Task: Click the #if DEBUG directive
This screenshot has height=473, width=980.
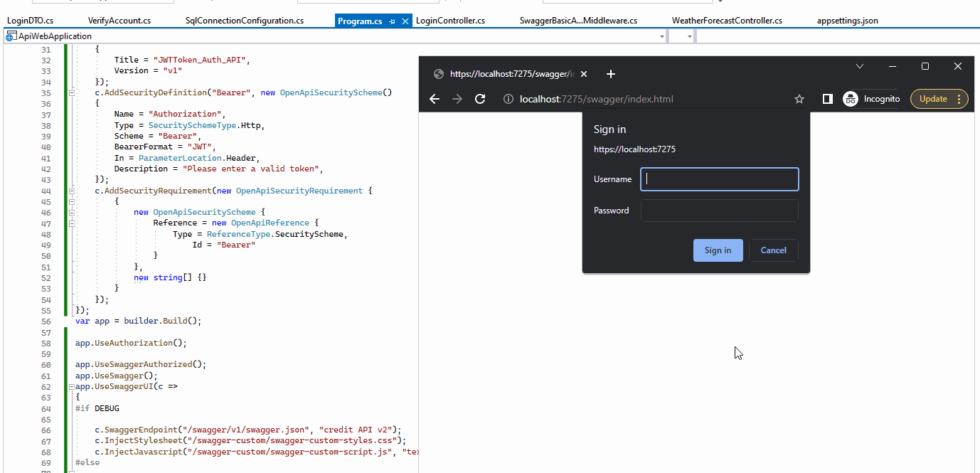Action: 97,408
